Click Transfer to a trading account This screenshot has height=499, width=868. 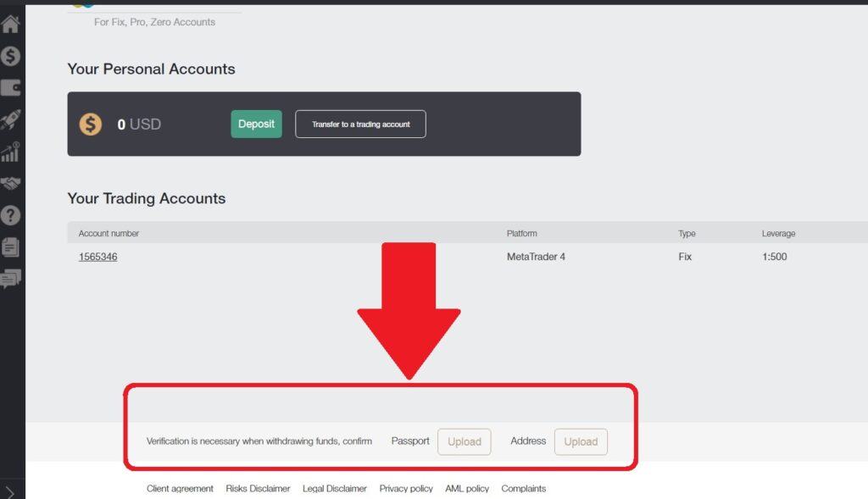[x=360, y=124]
